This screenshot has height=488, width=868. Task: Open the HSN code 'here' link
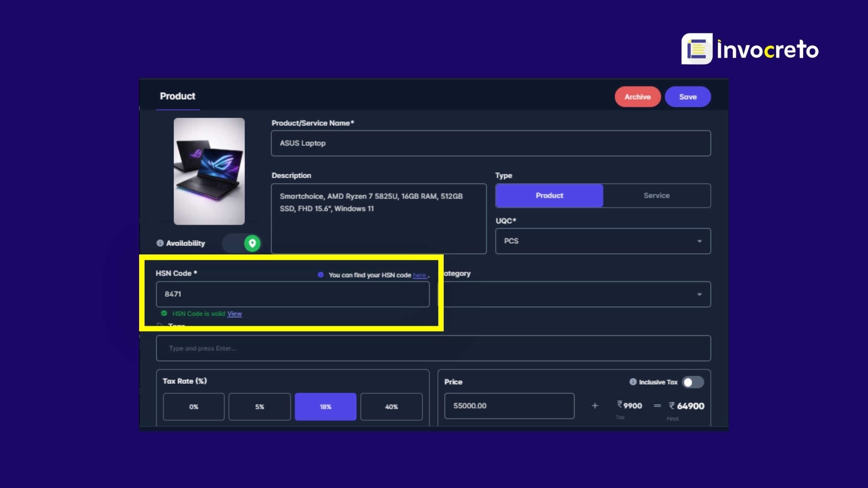click(x=420, y=275)
